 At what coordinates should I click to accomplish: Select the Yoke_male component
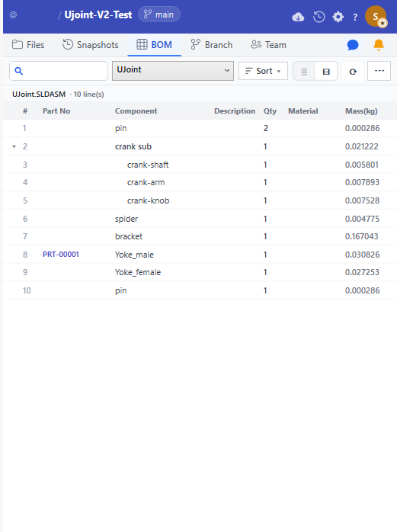[x=134, y=255]
